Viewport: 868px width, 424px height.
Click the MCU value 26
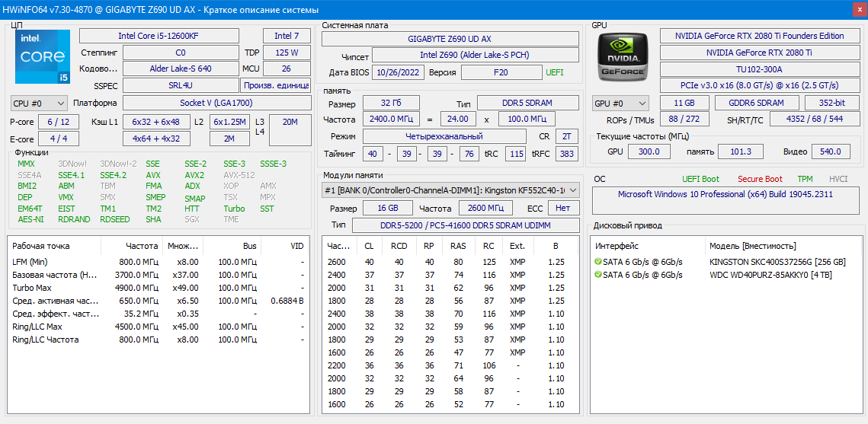[x=287, y=69]
